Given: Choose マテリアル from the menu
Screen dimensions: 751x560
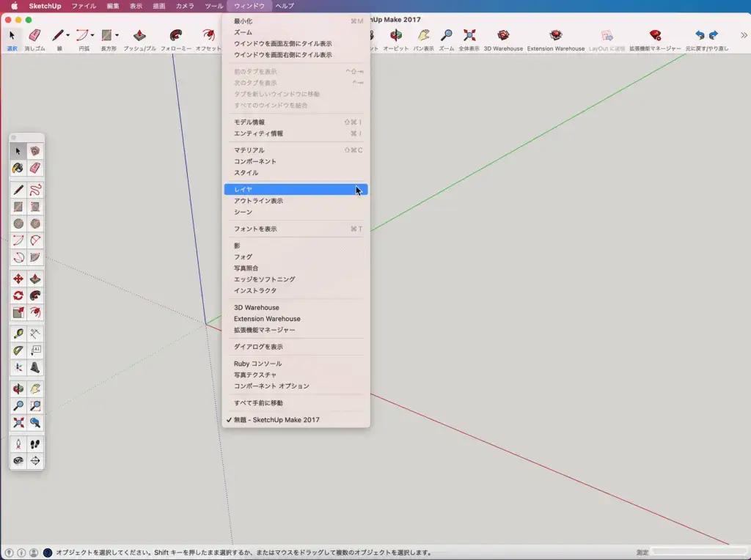Looking at the screenshot, I should [x=296, y=150].
